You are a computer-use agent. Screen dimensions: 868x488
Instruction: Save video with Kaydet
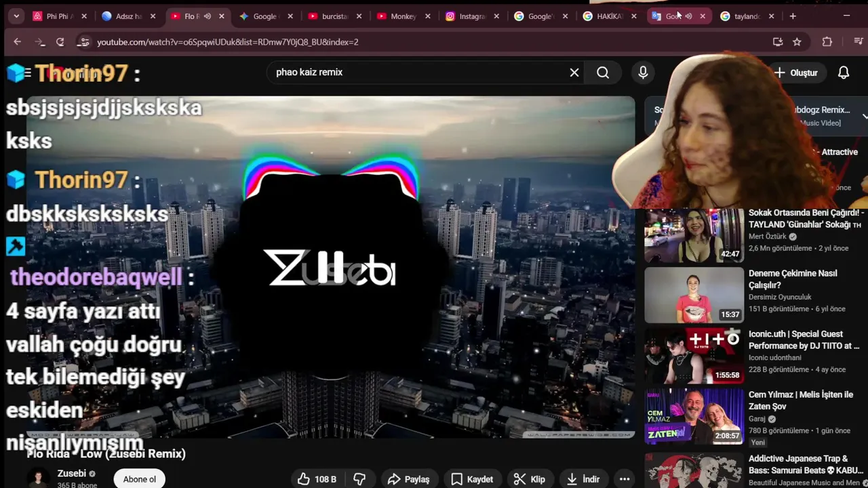coord(473,479)
